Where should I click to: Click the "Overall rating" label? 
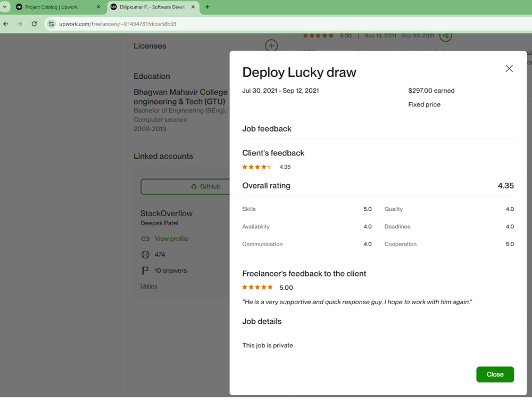click(x=267, y=186)
